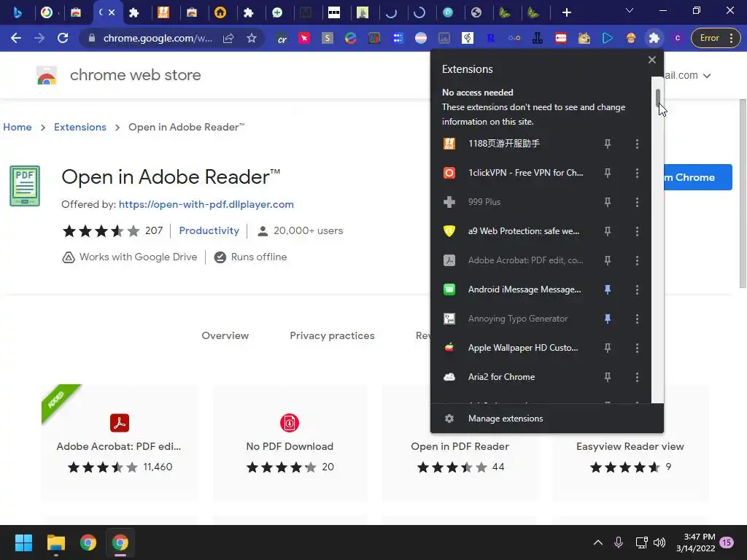Expand the account email dropdown
747x560 pixels.
707,76
